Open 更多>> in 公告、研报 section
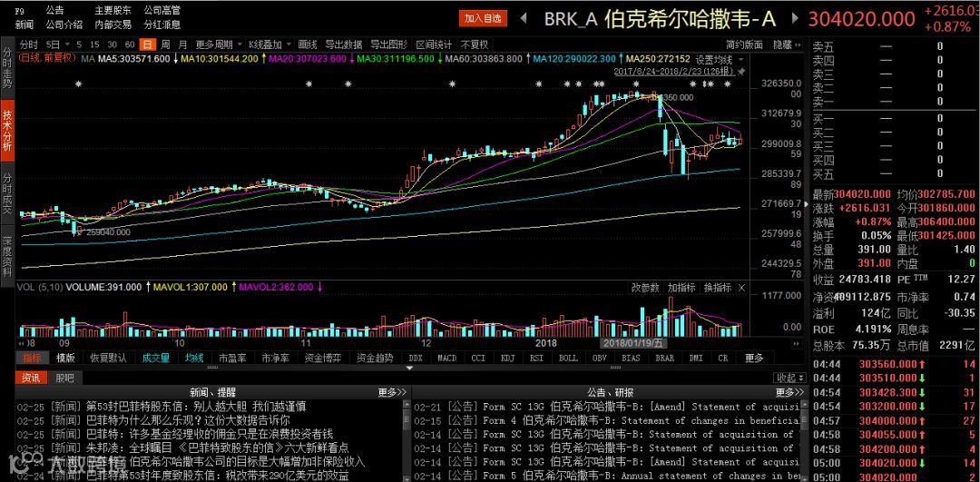The height and width of the screenshot is (482, 980). [790, 393]
